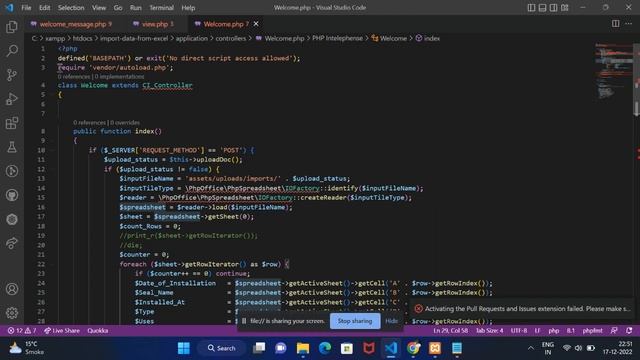Click PHP Intelephense breadcrumb
Viewport: 640px width, 360px height.
pos(337,38)
